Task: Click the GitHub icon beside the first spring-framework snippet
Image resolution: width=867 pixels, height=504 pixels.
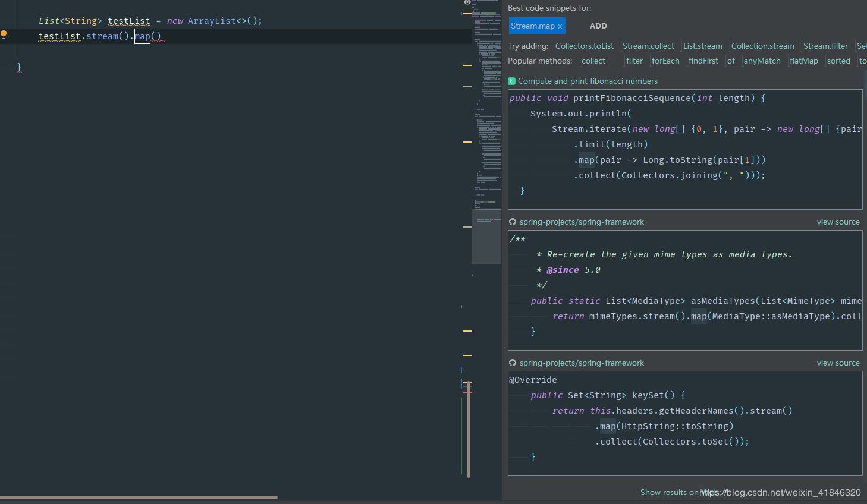Action: point(512,222)
